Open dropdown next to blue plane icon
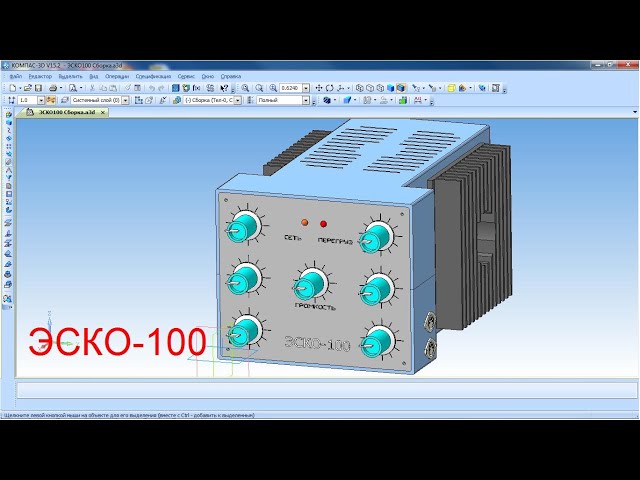640x480 pixels. (x=355, y=100)
